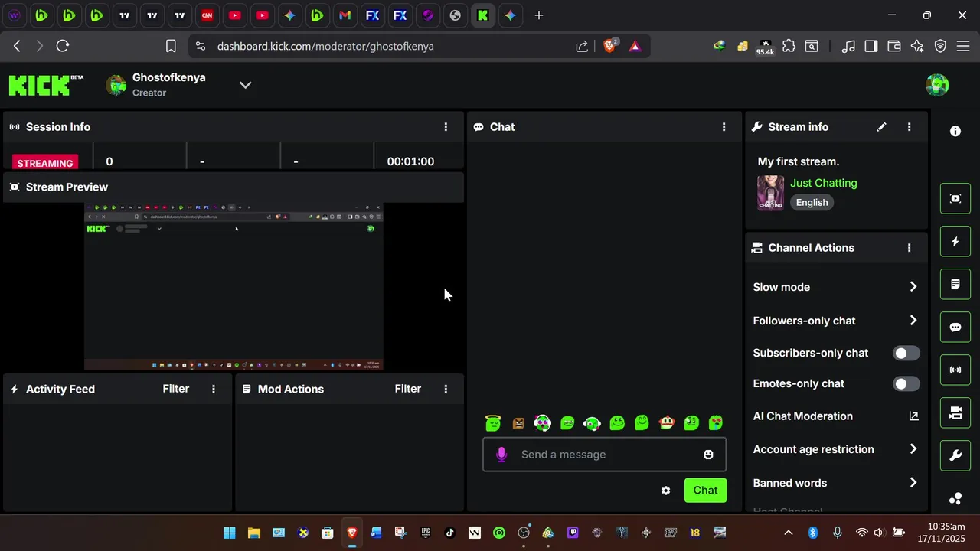Click the purple microphone icon in chat
This screenshot has width=980, height=551.
[x=501, y=455]
